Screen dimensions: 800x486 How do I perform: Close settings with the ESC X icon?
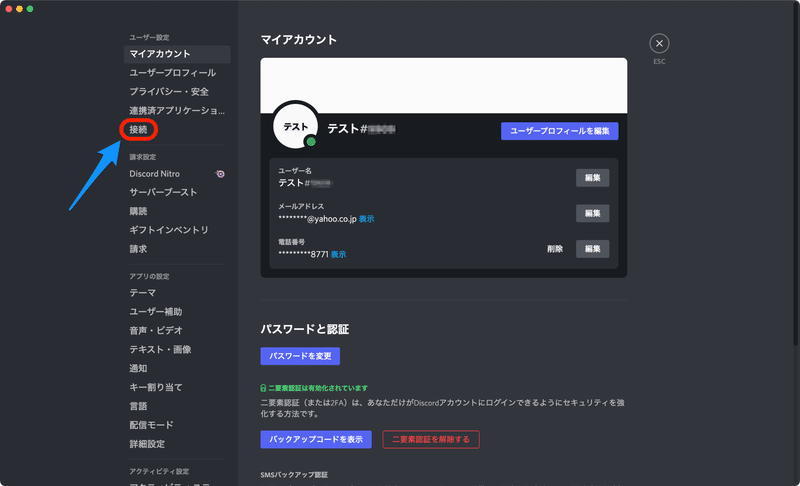pos(659,43)
